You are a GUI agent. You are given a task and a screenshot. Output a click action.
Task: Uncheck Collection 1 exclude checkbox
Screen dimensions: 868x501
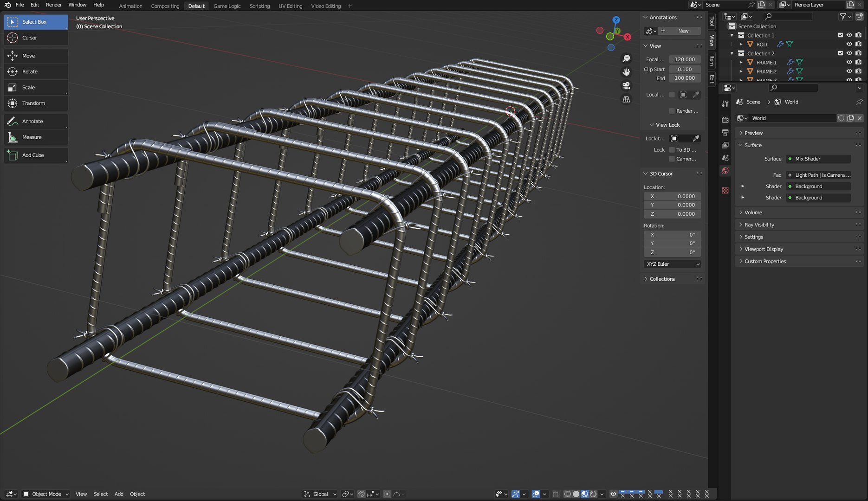click(840, 35)
